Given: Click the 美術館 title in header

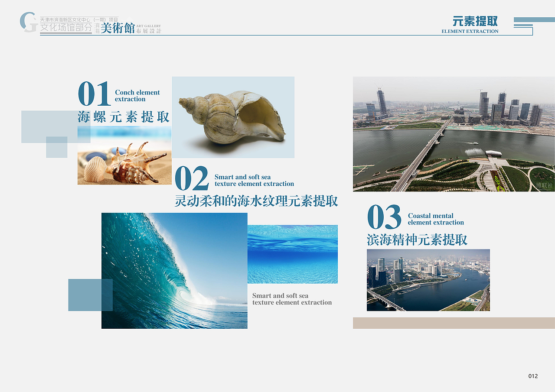Looking at the screenshot, I should 118,29.
